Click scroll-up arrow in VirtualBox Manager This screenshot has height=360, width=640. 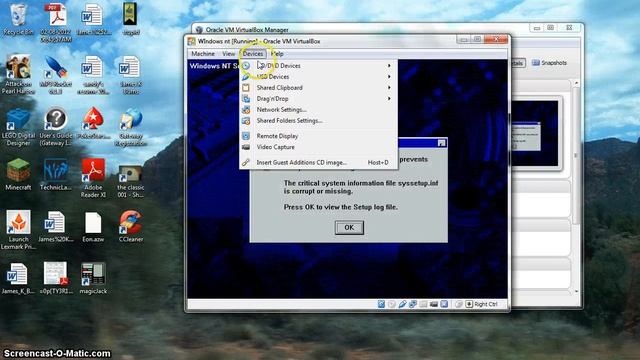(576, 83)
